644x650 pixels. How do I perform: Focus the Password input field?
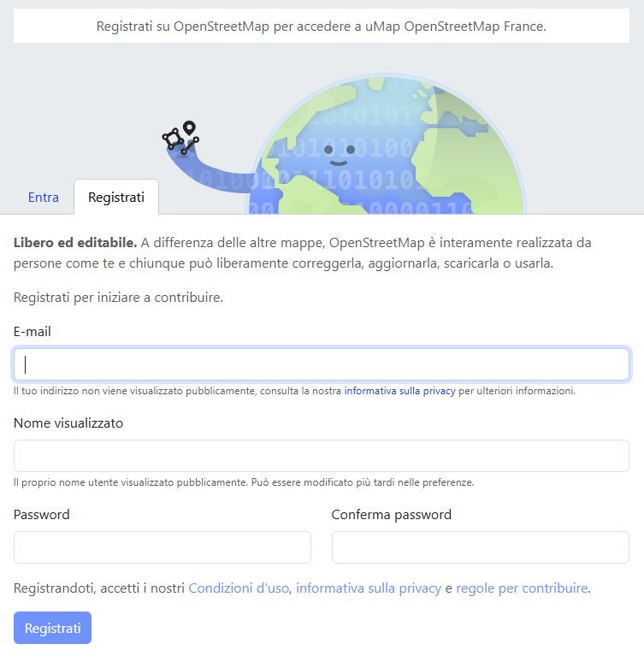(x=162, y=547)
